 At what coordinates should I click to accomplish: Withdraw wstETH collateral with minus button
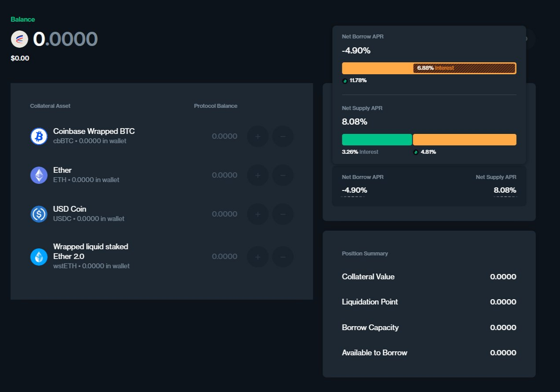coord(283,257)
